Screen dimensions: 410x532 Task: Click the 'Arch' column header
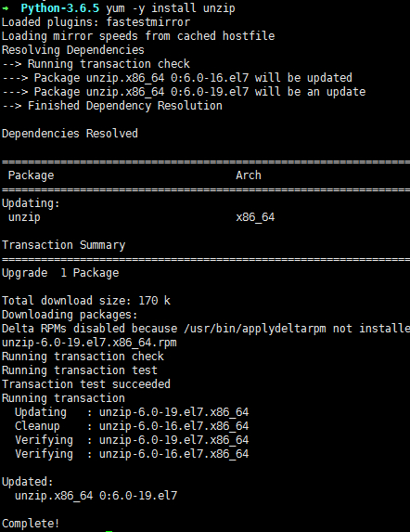(249, 175)
